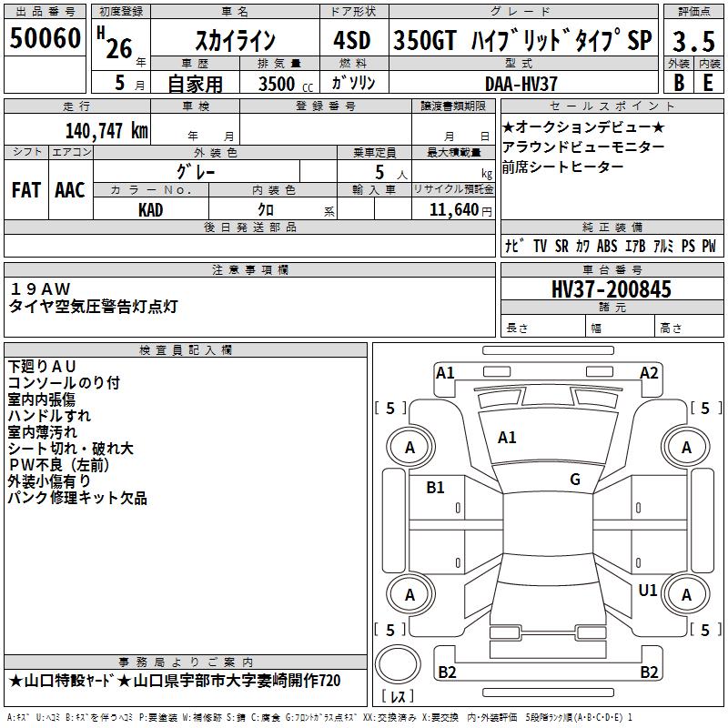Click the G mark on the windshield
Viewport: 728px width, 728px height.
coord(575,480)
